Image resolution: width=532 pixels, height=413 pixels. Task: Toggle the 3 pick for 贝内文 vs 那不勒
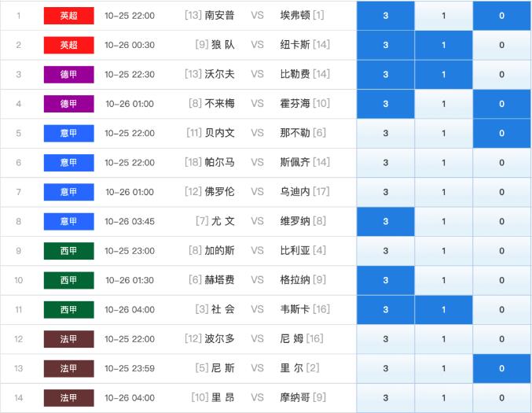tap(385, 133)
